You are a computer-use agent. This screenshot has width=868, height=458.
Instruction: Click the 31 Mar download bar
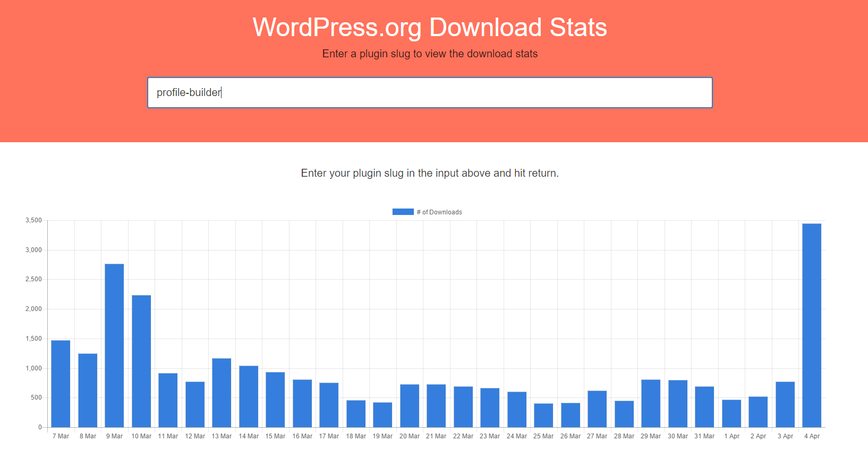[704, 407]
